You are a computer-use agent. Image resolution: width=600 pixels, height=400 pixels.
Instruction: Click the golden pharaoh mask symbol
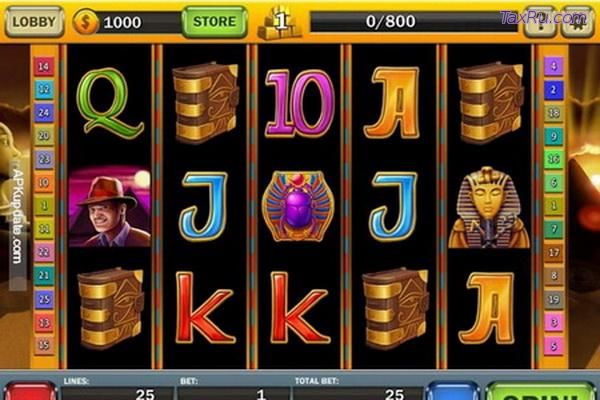(489, 207)
